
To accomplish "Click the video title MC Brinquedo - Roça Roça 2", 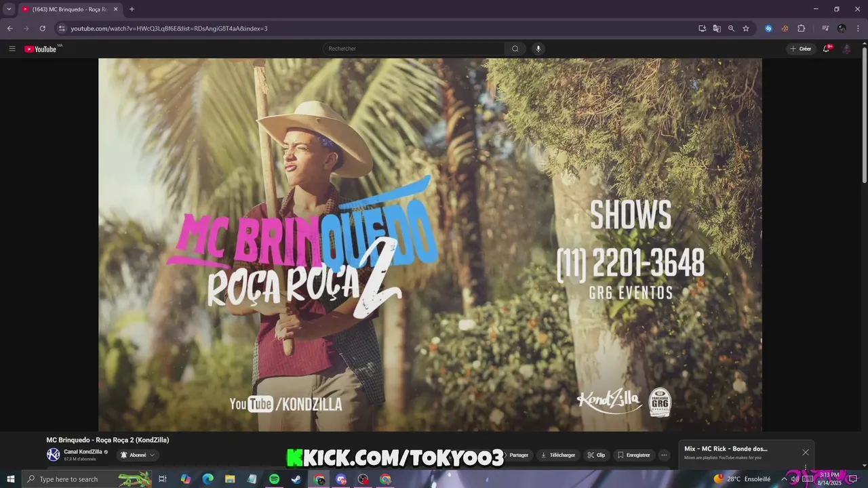I will pyautogui.click(x=108, y=440).
